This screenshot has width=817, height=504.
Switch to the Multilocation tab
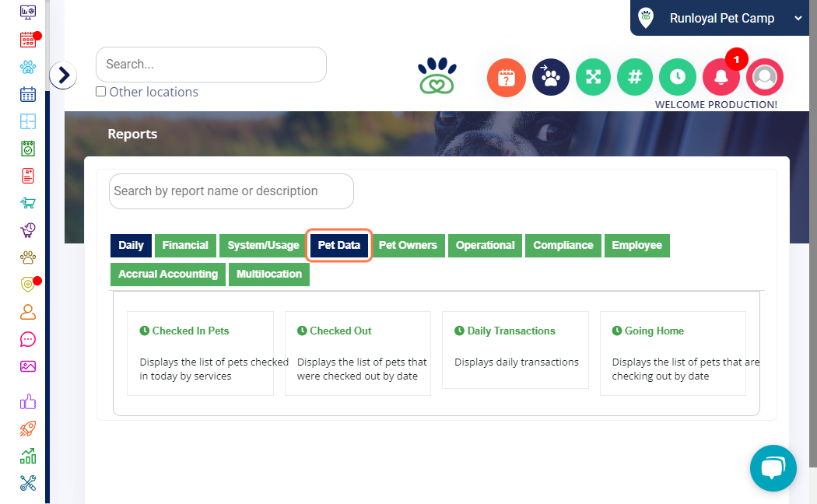269,275
